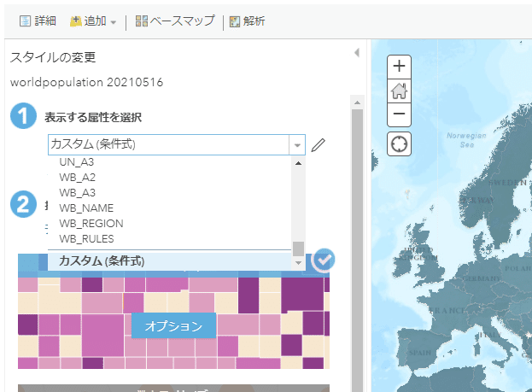This screenshot has width=532, height=392.
Task: Edit expression with pencil icon
Action: click(319, 145)
